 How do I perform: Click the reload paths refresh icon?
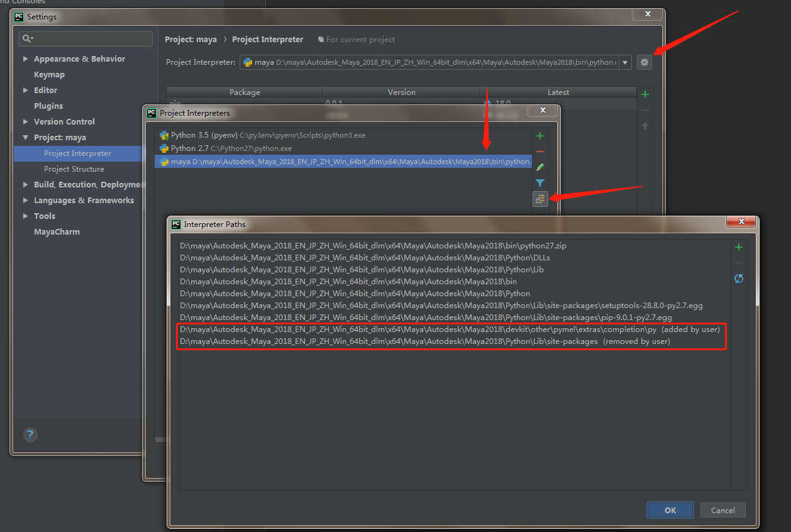[x=739, y=279]
